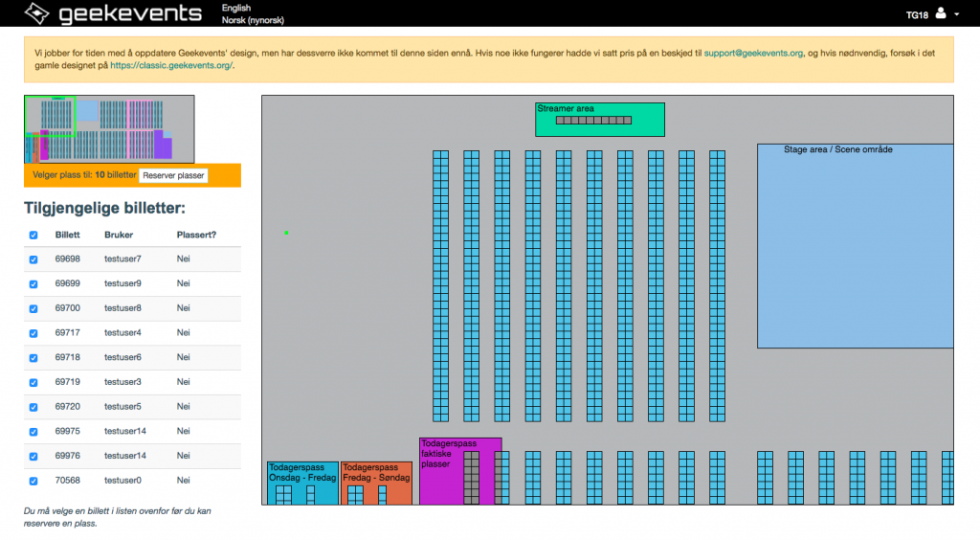Click the blue Stage area region
The width and height of the screenshot is (980, 540).
tap(855, 249)
